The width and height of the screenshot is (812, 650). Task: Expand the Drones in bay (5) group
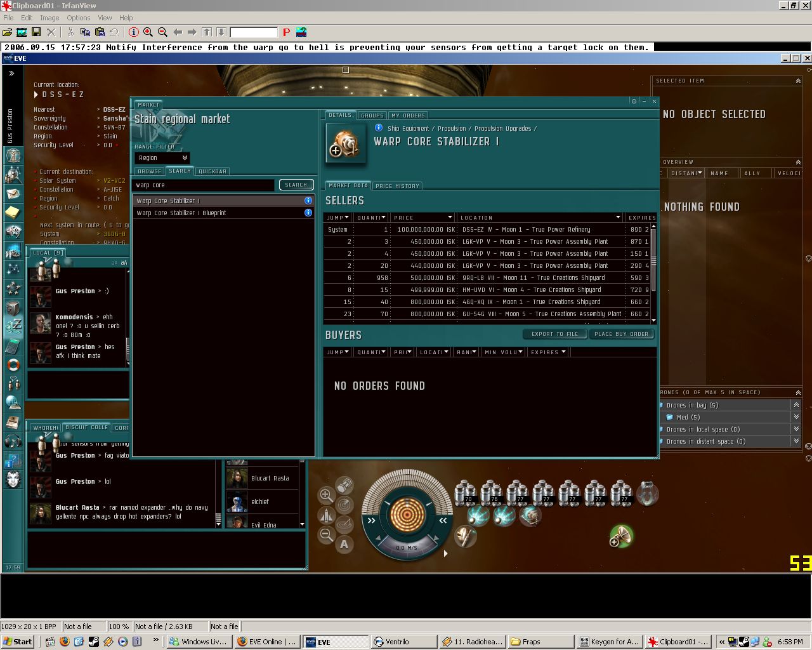point(796,405)
